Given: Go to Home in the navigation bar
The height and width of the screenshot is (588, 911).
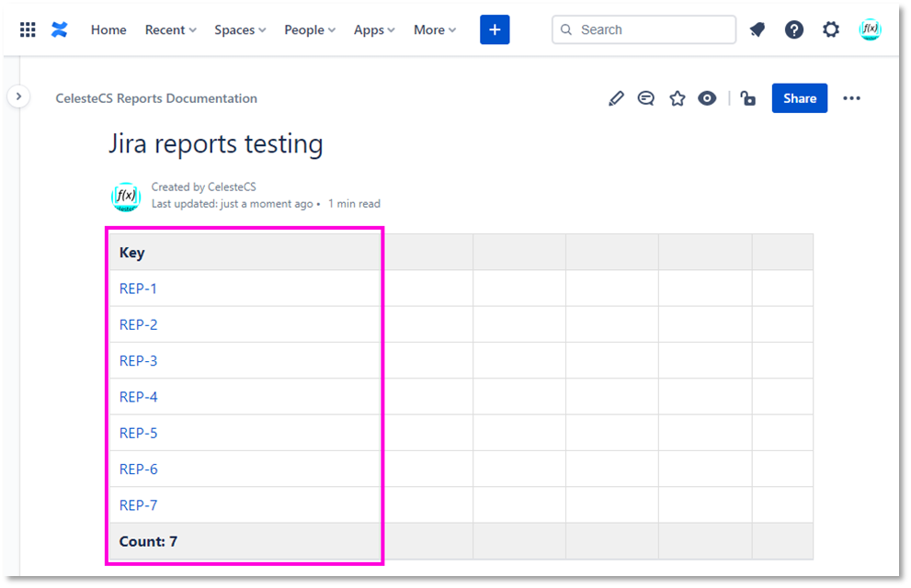Looking at the screenshot, I should (108, 29).
